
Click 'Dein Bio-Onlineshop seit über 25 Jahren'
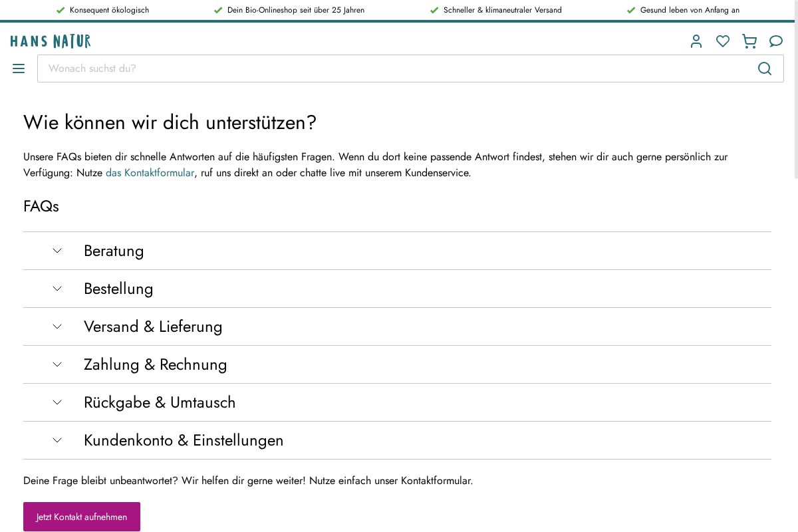pos(296,10)
